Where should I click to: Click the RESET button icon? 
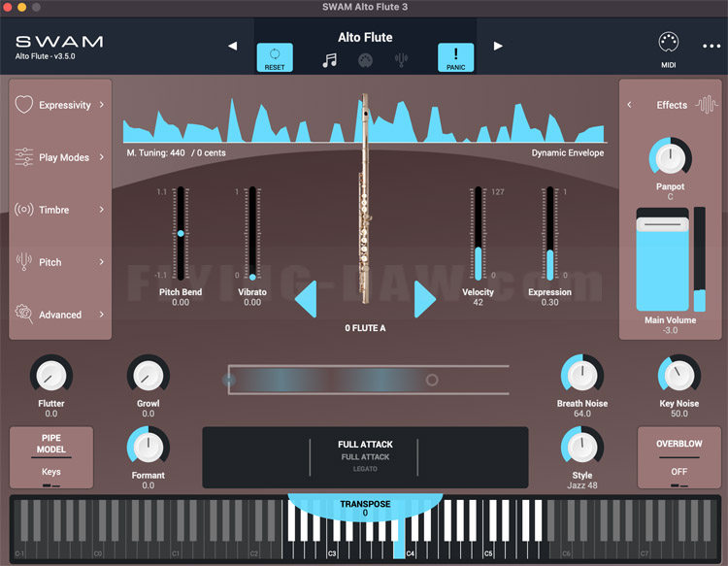(x=275, y=57)
